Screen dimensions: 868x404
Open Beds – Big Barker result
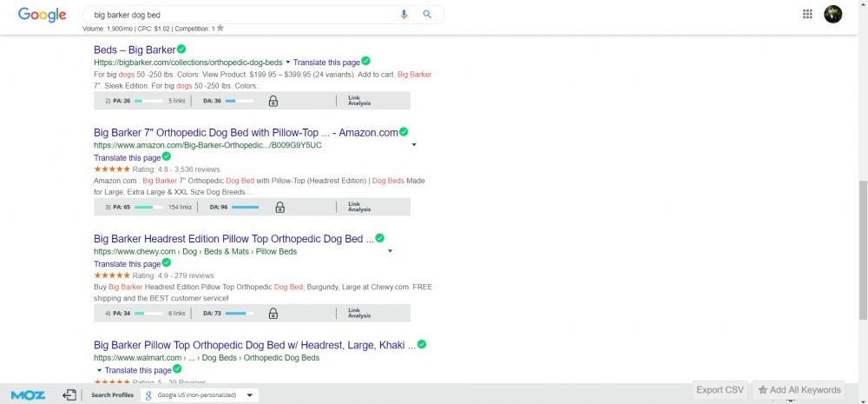(135, 50)
